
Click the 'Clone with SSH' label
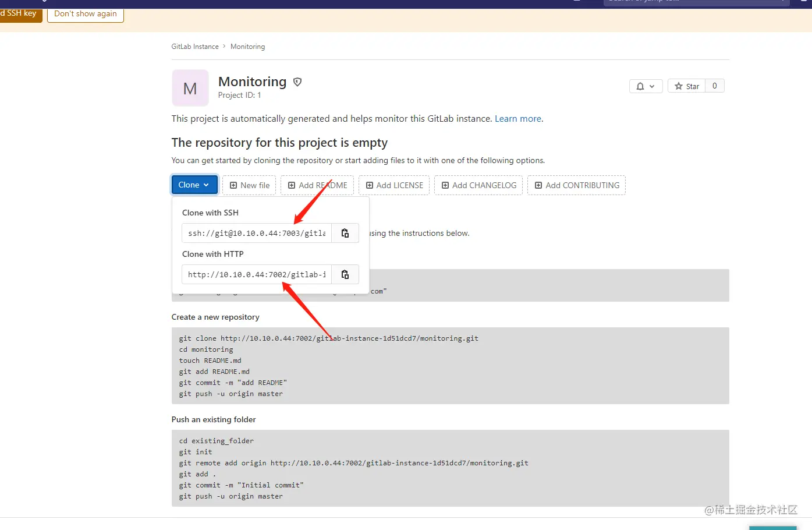pyautogui.click(x=210, y=213)
